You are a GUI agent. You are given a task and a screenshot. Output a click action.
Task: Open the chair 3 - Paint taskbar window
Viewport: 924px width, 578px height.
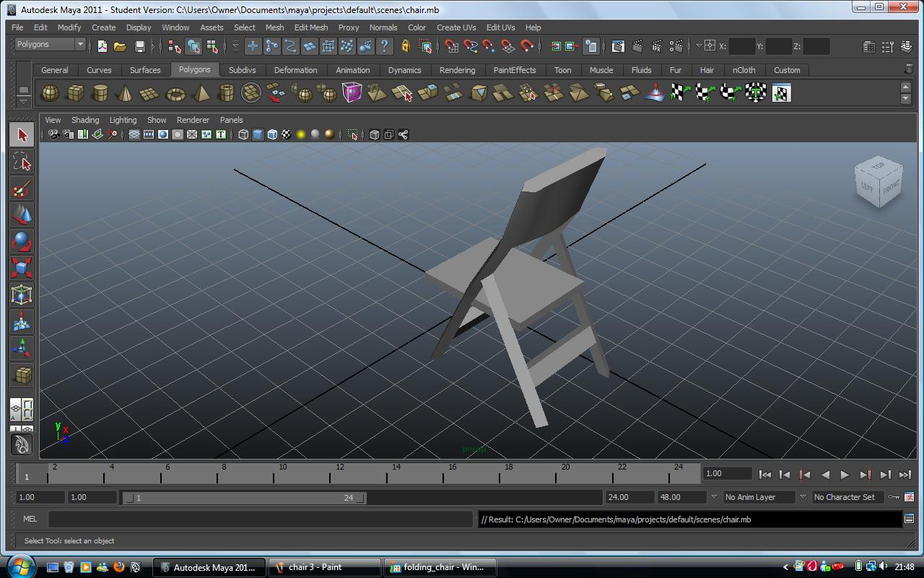(324, 567)
